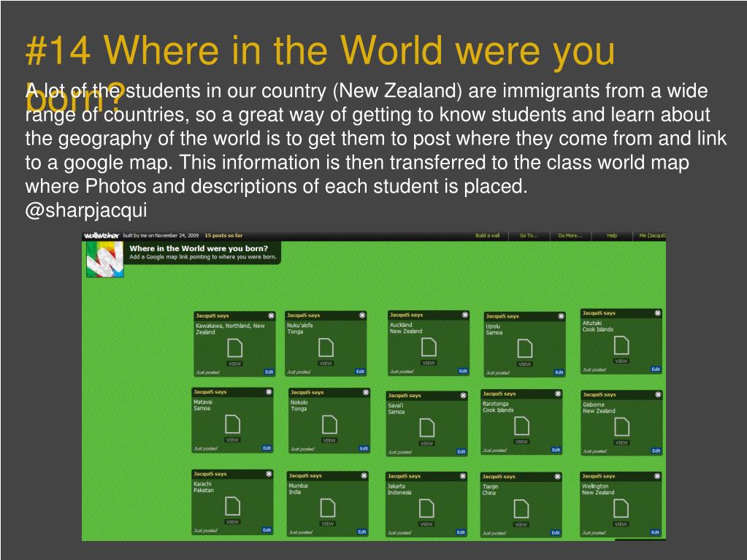Screen dimensions: 747x560
Task: Click the @sharpjacqui handle text
Action: pyautogui.click(x=86, y=210)
